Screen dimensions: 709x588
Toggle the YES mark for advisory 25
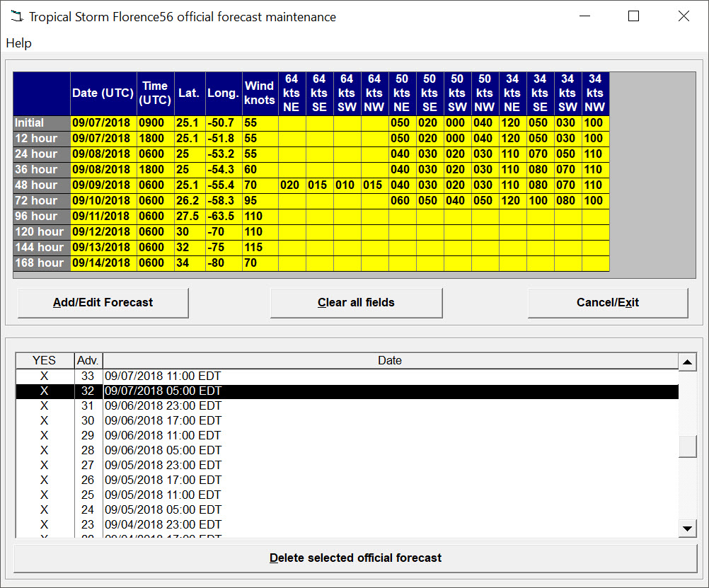(45, 495)
